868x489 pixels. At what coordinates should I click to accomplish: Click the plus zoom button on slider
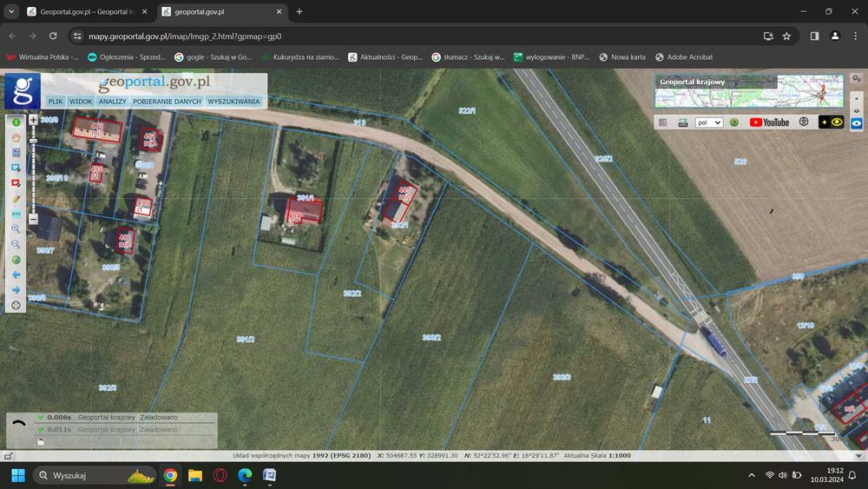[33, 120]
